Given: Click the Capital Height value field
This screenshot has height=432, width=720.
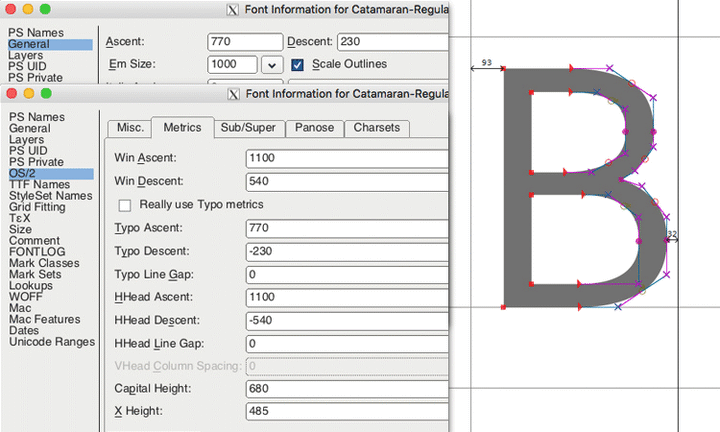Looking at the screenshot, I should [x=346, y=388].
